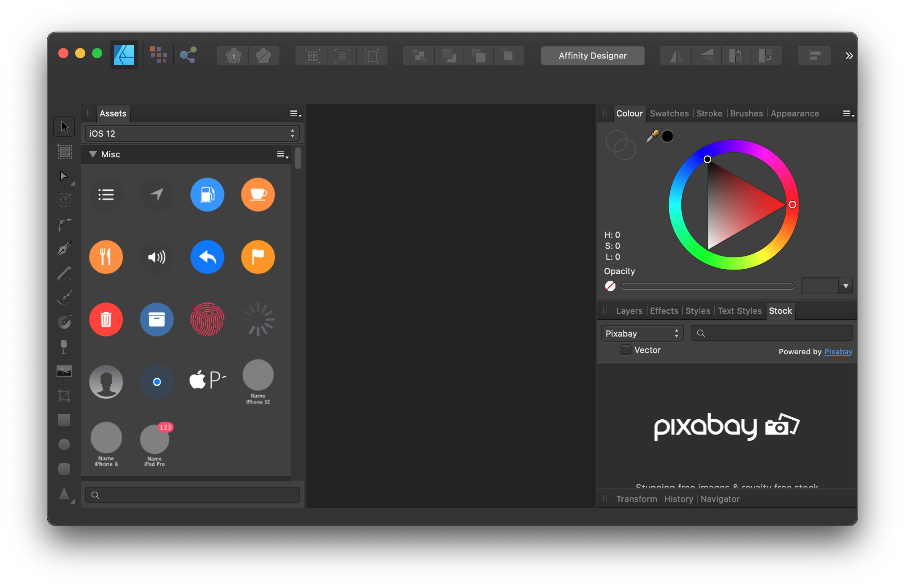Switch to Export Persona
The width and height of the screenshot is (905, 588).
coord(188,55)
